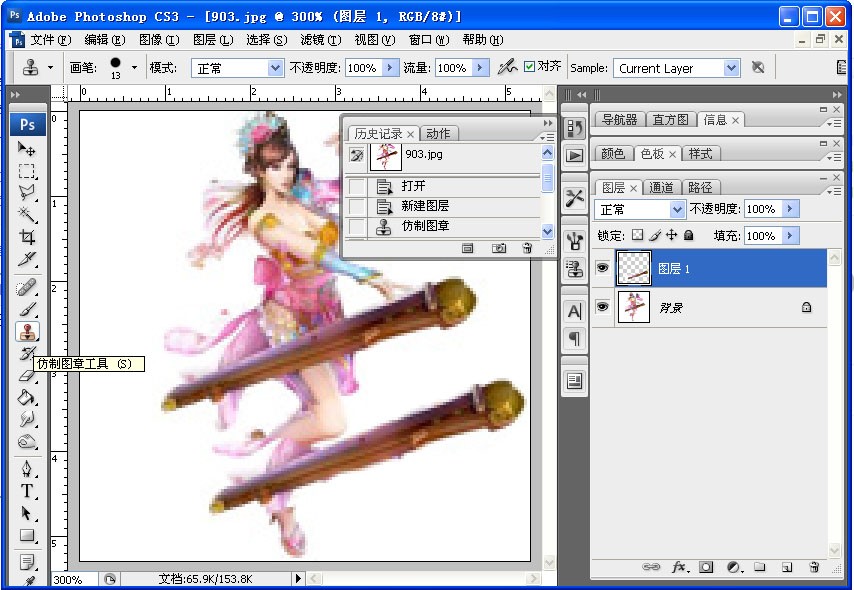Click the 动作 actions tab

438,133
